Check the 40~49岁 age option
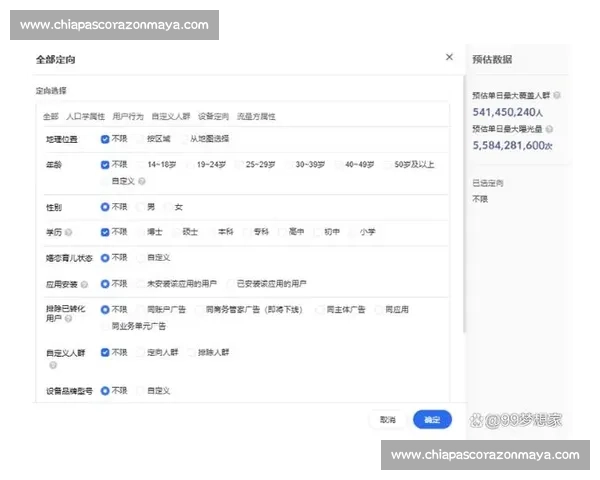 (x=339, y=165)
